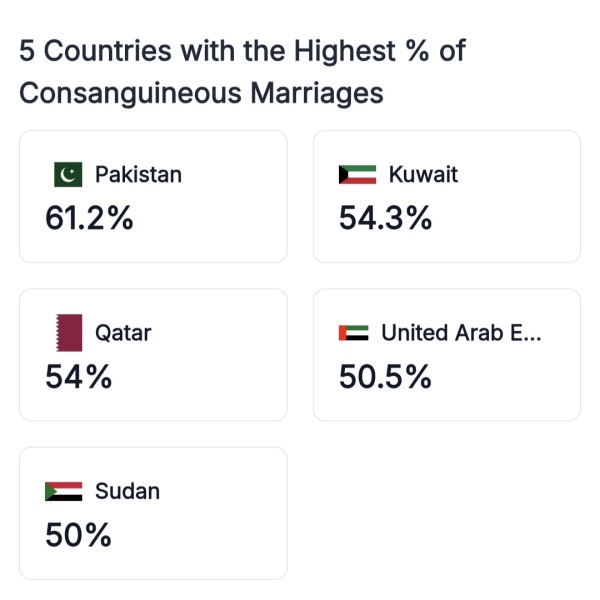Click the Kuwait flag icon
The image size is (600, 600).
357,175
